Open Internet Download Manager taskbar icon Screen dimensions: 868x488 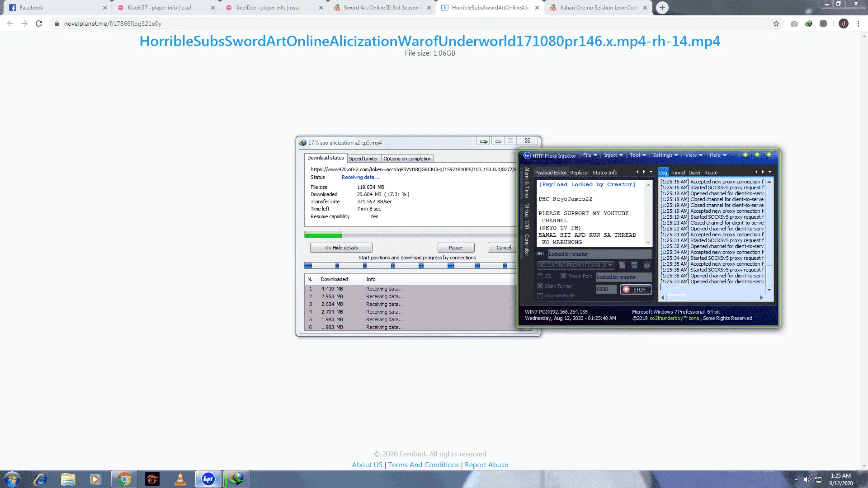(236, 479)
